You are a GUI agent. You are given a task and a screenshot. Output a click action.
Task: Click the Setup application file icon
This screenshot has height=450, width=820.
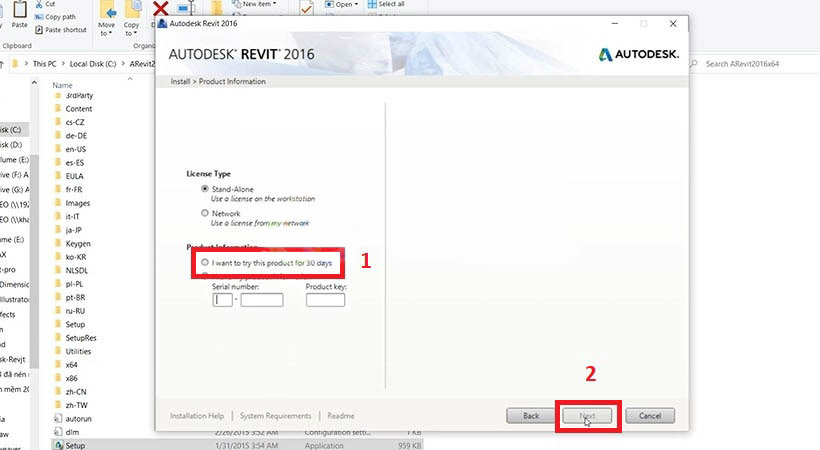(x=59, y=446)
